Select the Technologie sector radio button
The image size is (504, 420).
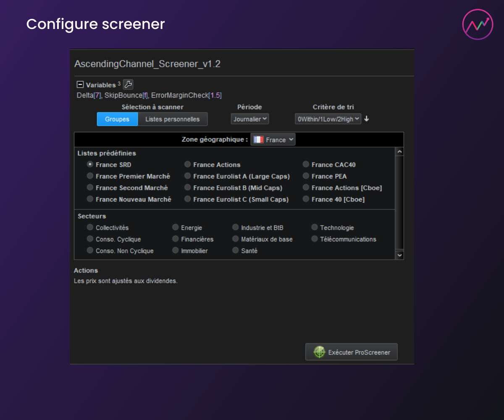[315, 227]
